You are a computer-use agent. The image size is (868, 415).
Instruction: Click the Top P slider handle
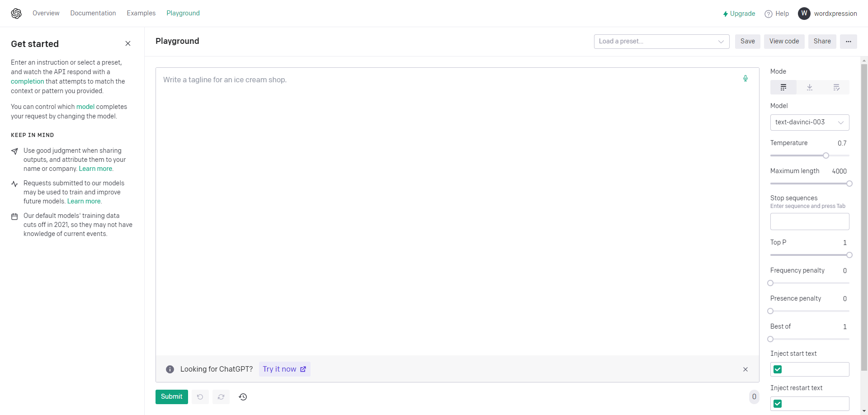pos(849,255)
